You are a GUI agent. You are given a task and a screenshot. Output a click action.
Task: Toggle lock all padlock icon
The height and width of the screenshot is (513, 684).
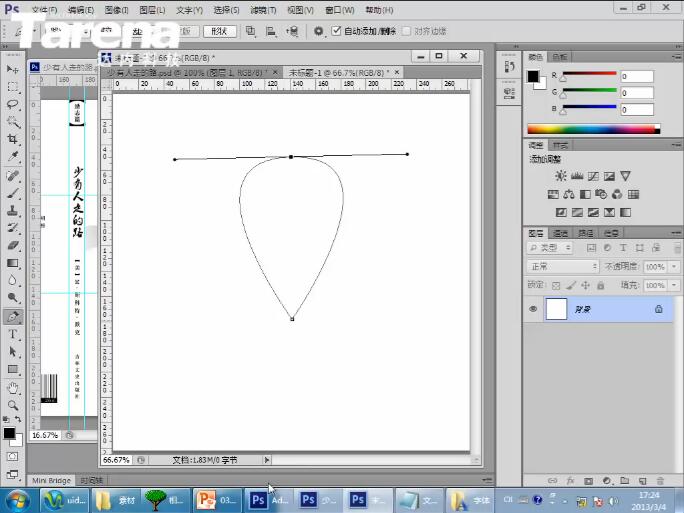601,286
